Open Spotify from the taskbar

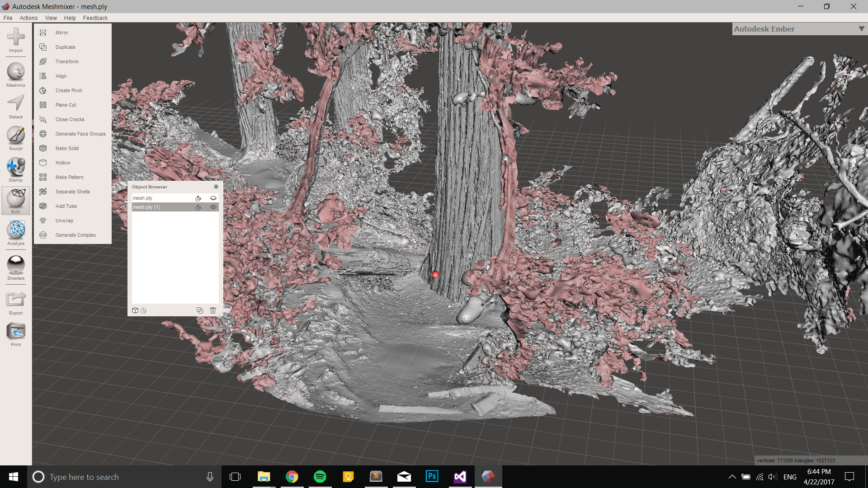pyautogui.click(x=320, y=477)
